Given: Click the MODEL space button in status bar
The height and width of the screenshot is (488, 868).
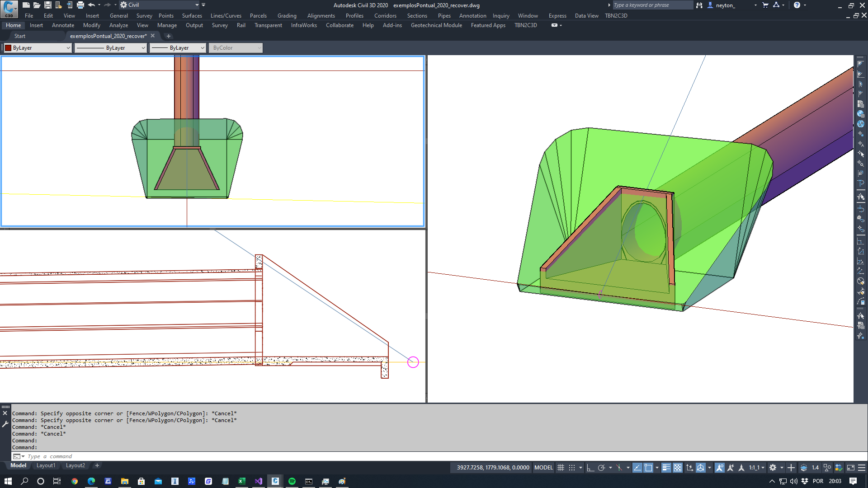Looking at the screenshot, I should coord(543,468).
